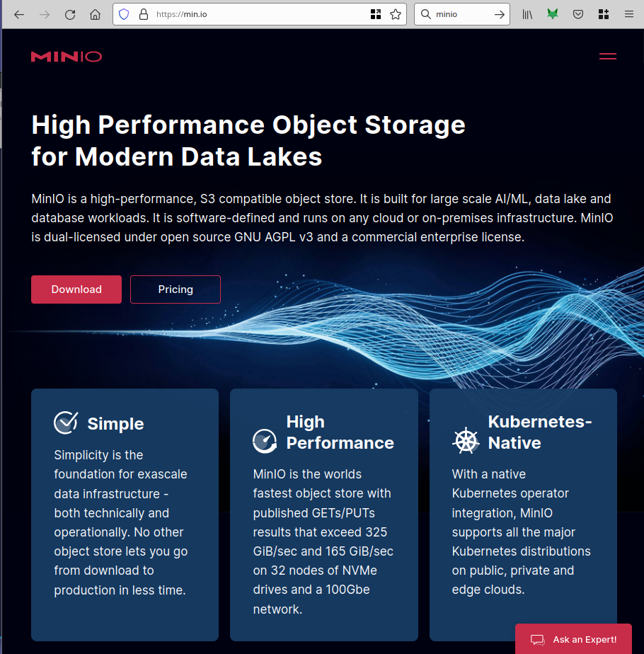
Task: Click the Ask an Expert chat button
Action: 574,639
